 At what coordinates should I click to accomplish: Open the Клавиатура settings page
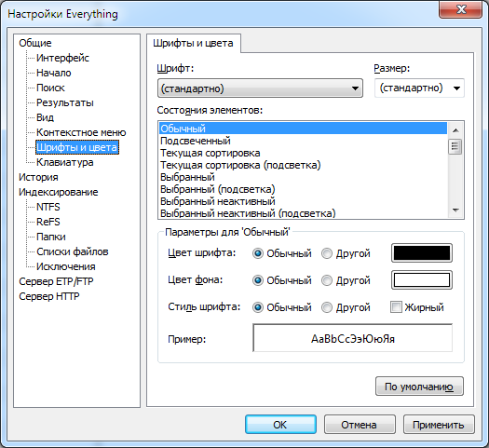point(65,162)
